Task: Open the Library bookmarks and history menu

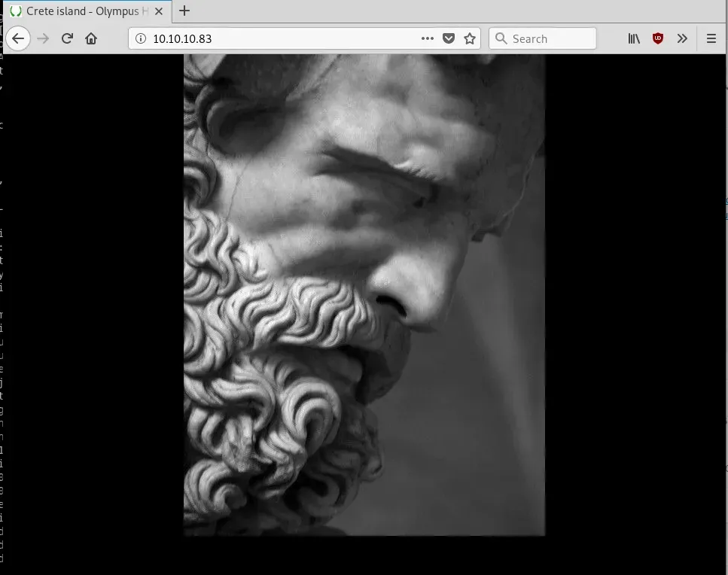Action: (634, 39)
